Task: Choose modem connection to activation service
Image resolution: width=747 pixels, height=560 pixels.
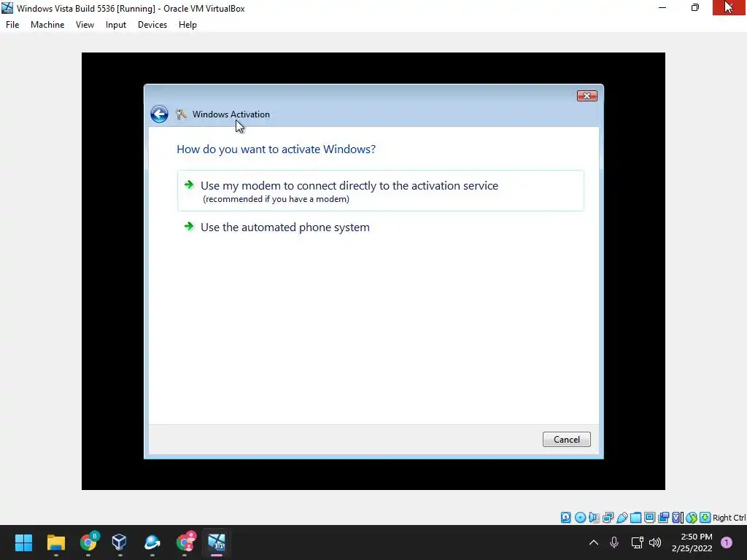Action: pyautogui.click(x=380, y=190)
